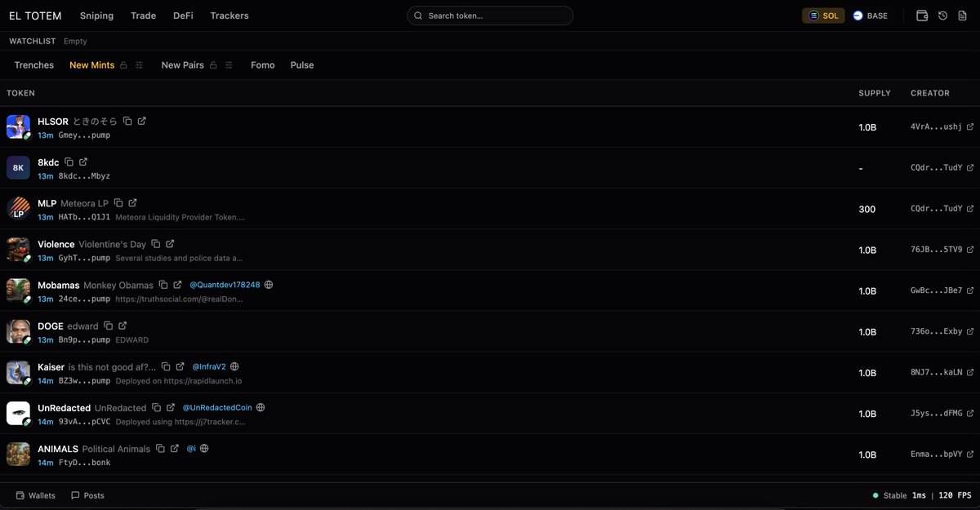The width and height of the screenshot is (980, 510).
Task: Switch to the New Pairs tab
Action: tap(182, 65)
